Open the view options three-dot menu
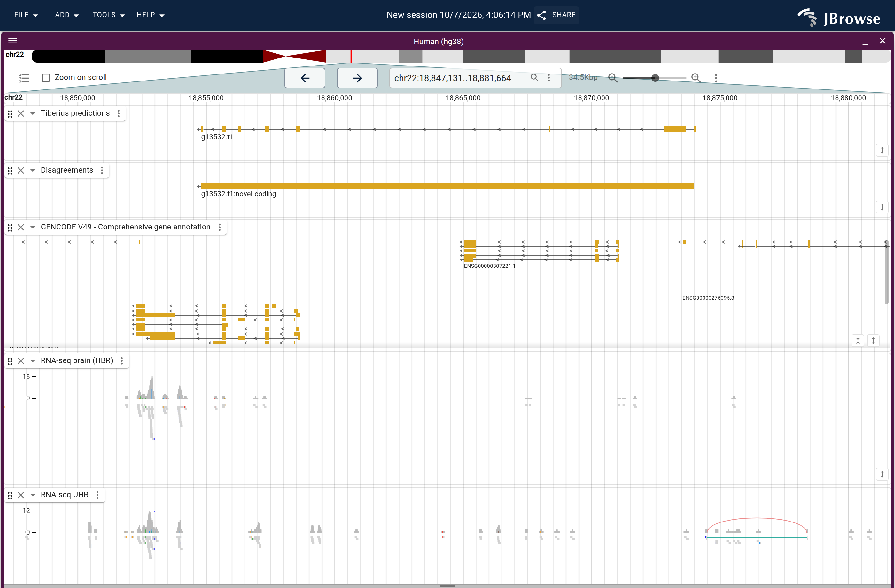 pyautogui.click(x=716, y=78)
